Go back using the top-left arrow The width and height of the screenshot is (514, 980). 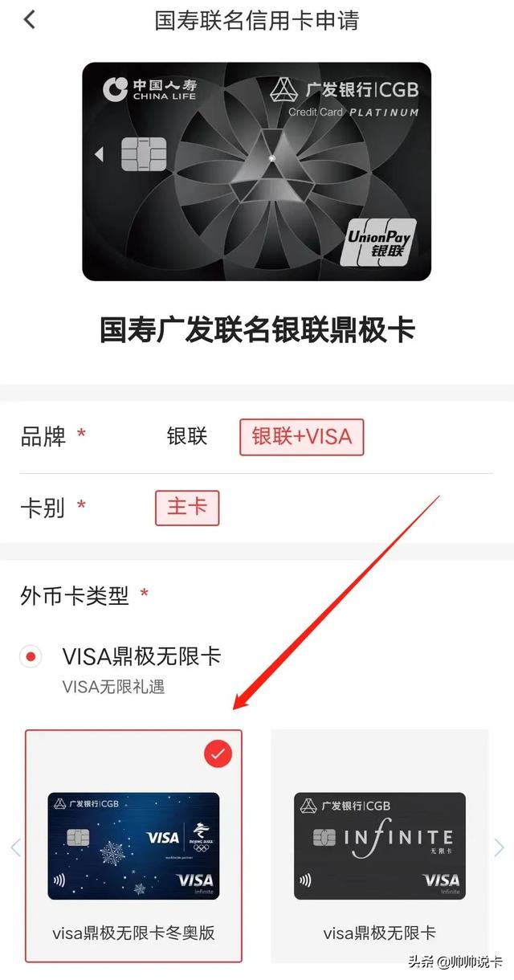click(x=30, y=19)
